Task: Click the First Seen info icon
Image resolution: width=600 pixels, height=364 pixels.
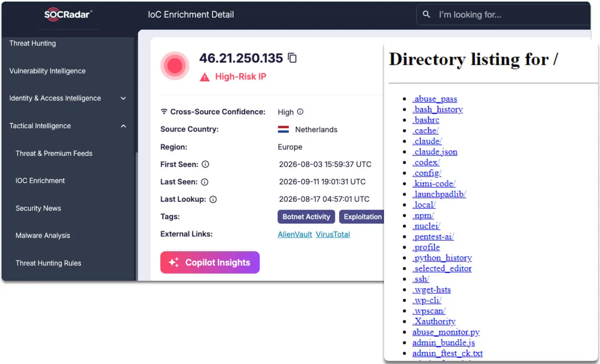Action: [205, 164]
